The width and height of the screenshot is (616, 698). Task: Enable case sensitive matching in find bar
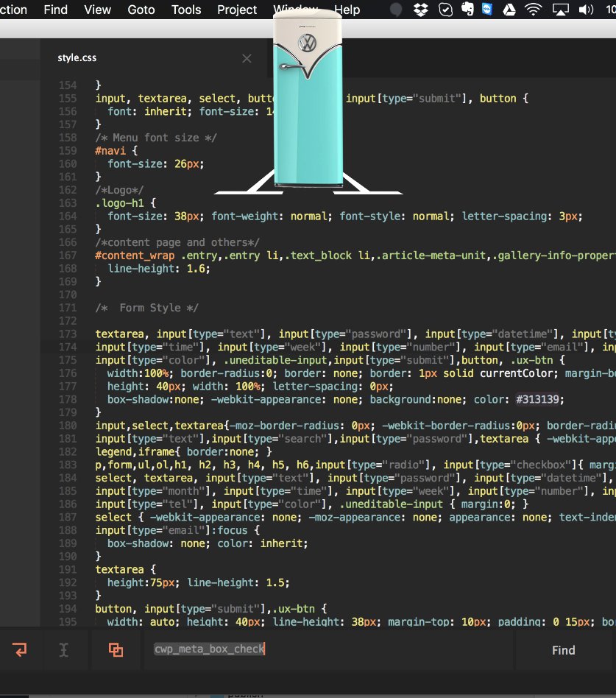tap(63, 650)
